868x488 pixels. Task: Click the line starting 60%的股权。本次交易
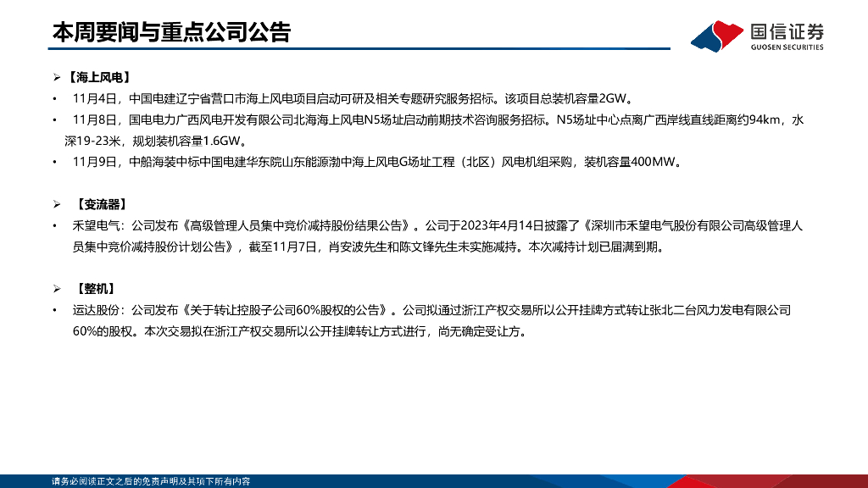coord(299,331)
